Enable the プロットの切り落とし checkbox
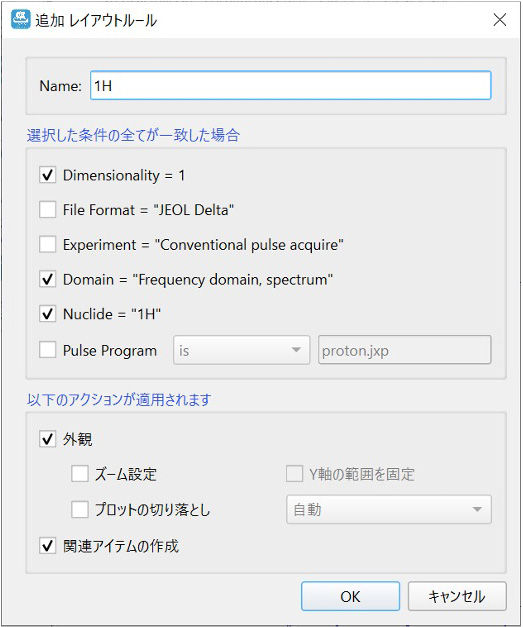 pos(80,509)
